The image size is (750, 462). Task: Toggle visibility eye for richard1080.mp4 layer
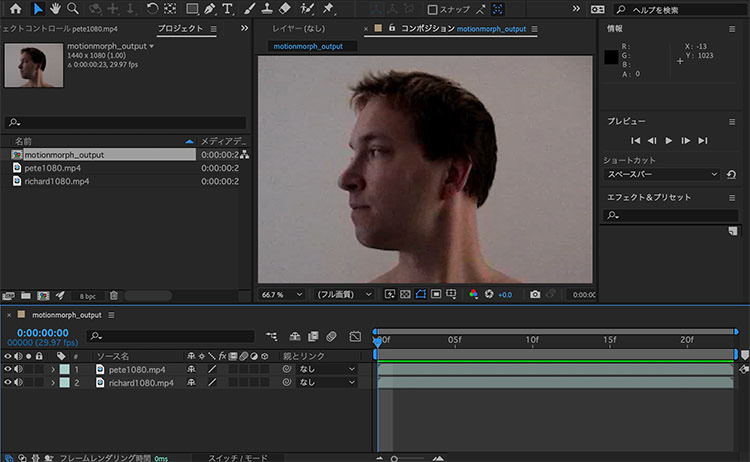[x=9, y=383]
